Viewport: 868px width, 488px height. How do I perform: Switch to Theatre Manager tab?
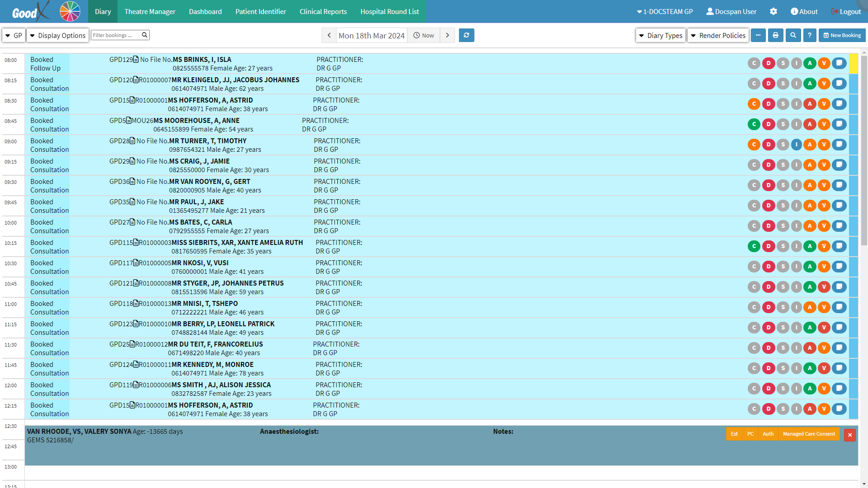click(150, 11)
